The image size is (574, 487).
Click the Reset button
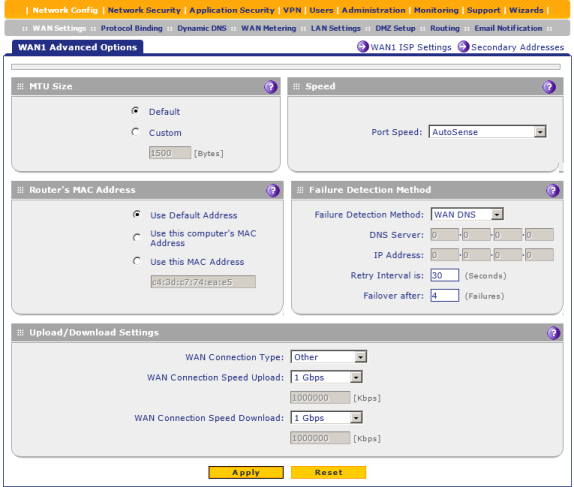tap(328, 472)
